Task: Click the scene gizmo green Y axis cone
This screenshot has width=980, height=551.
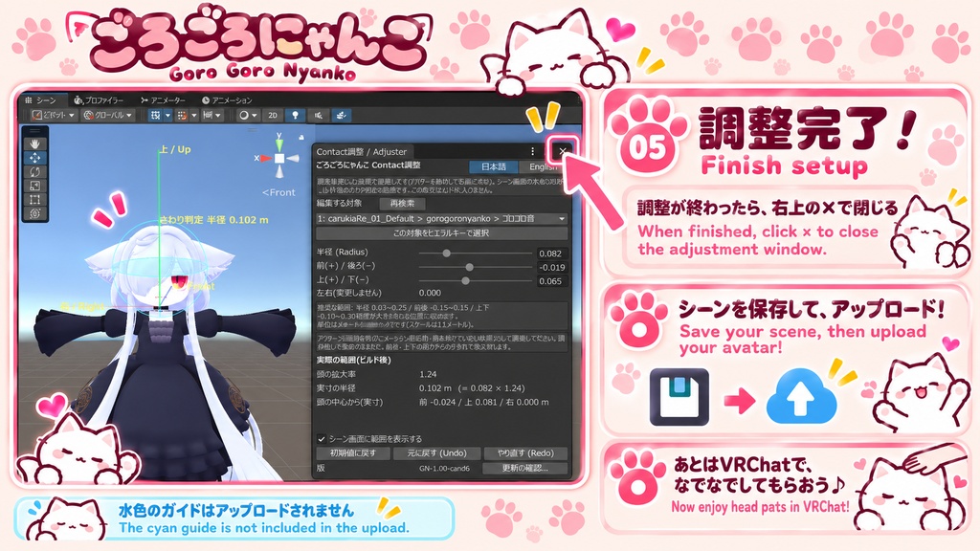Action: tap(279, 144)
